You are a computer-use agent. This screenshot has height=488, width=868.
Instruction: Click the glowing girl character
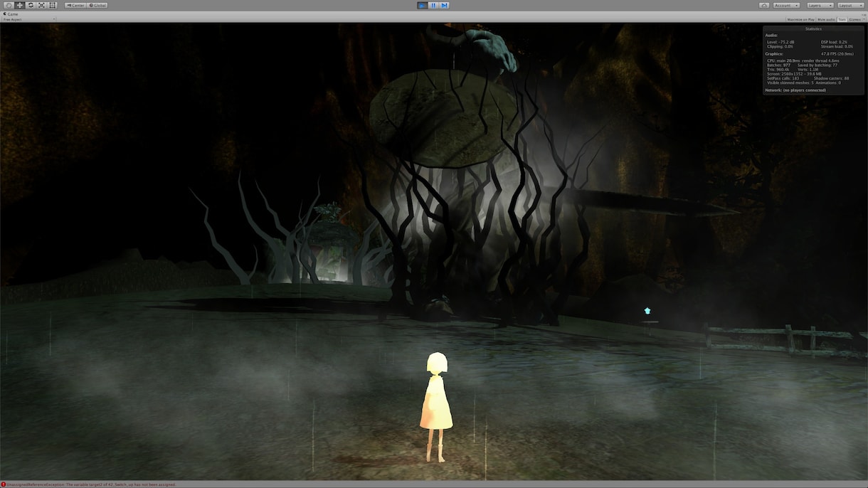pos(436,408)
